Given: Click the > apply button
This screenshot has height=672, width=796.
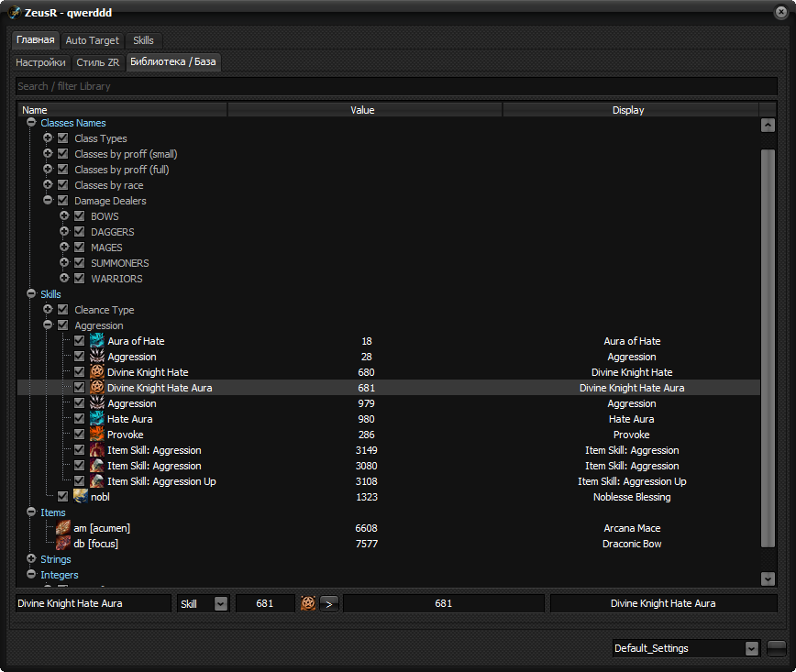Looking at the screenshot, I should (329, 604).
